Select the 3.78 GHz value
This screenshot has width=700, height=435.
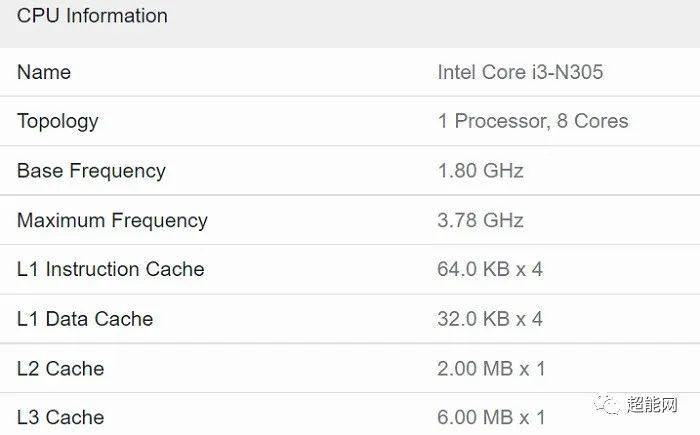point(480,220)
